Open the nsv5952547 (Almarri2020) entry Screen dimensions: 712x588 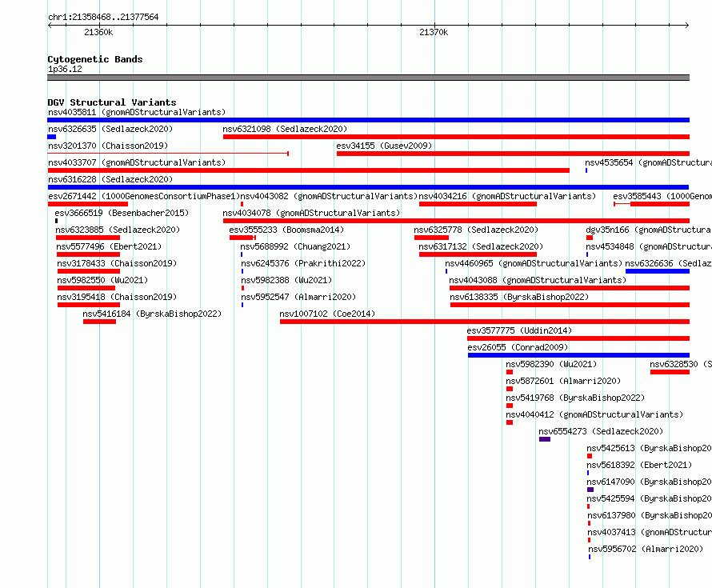point(298,297)
